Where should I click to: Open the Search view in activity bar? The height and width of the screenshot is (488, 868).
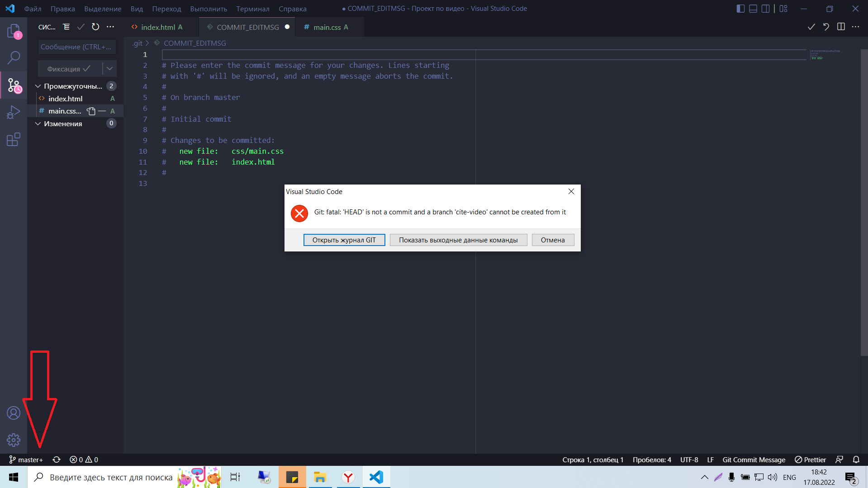point(14,57)
